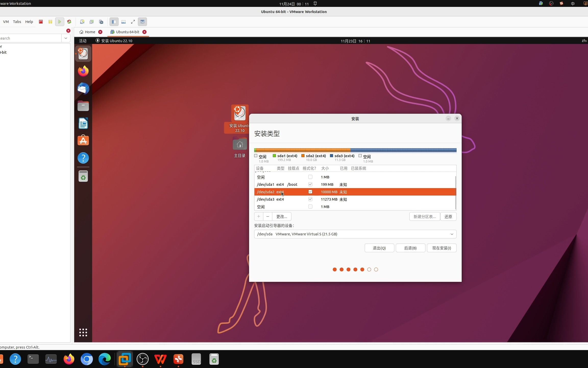Open the VM menu in VMware
The height and width of the screenshot is (368, 588).
[6, 22]
